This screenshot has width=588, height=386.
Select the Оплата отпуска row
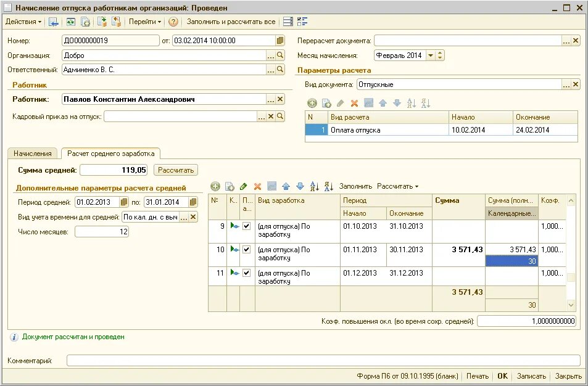pyautogui.click(x=441, y=130)
